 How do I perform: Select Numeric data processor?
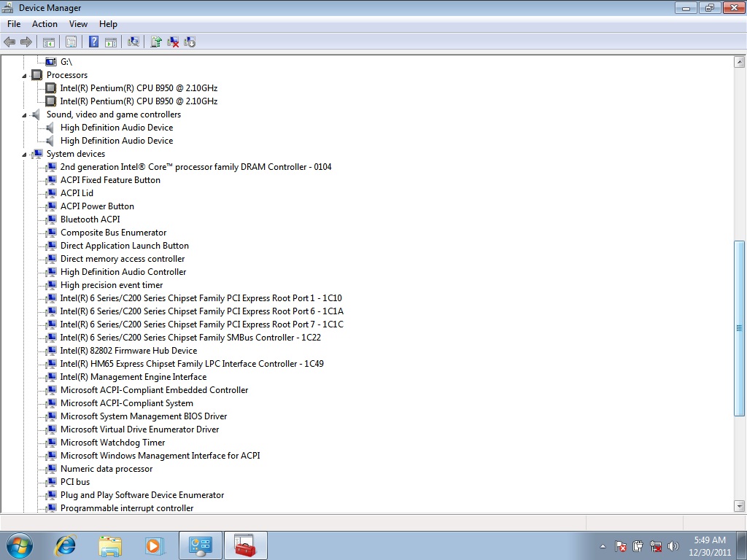coord(107,469)
